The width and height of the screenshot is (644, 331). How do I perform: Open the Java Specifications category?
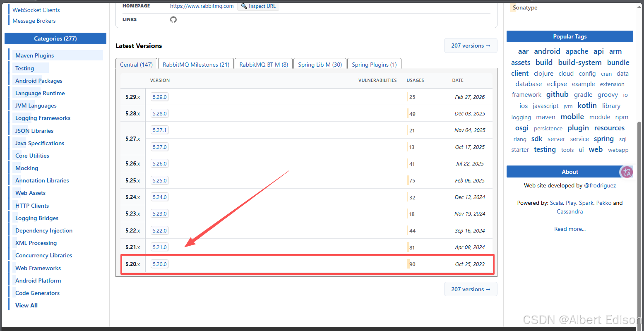point(40,143)
